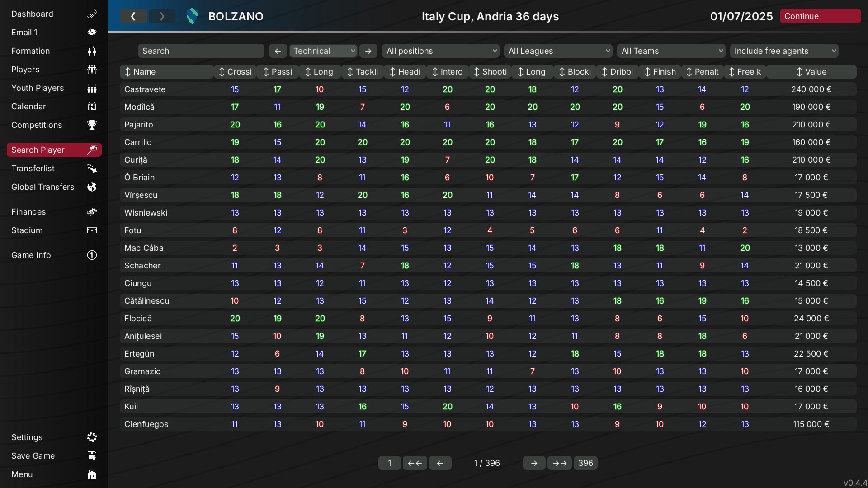Click the Stadium pitch icon

tap(92, 230)
